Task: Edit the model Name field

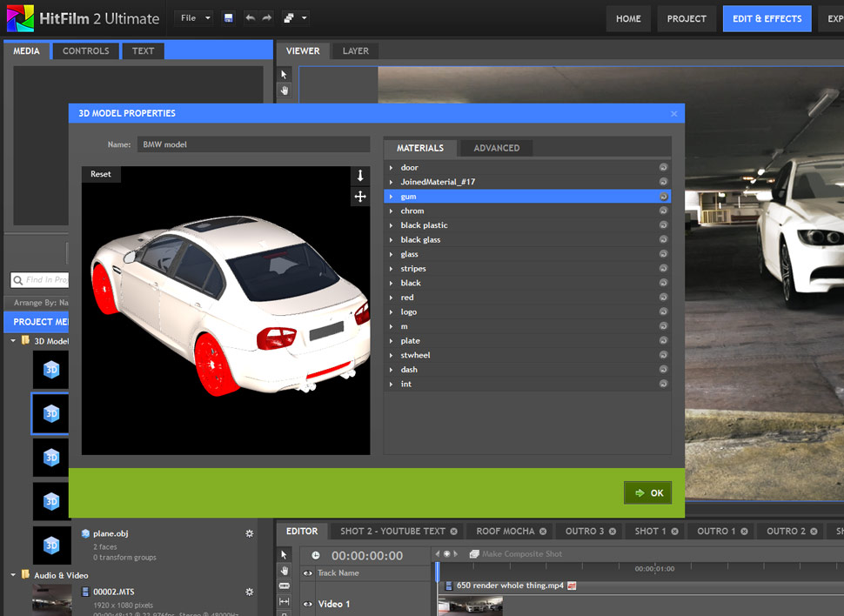Action: click(253, 144)
